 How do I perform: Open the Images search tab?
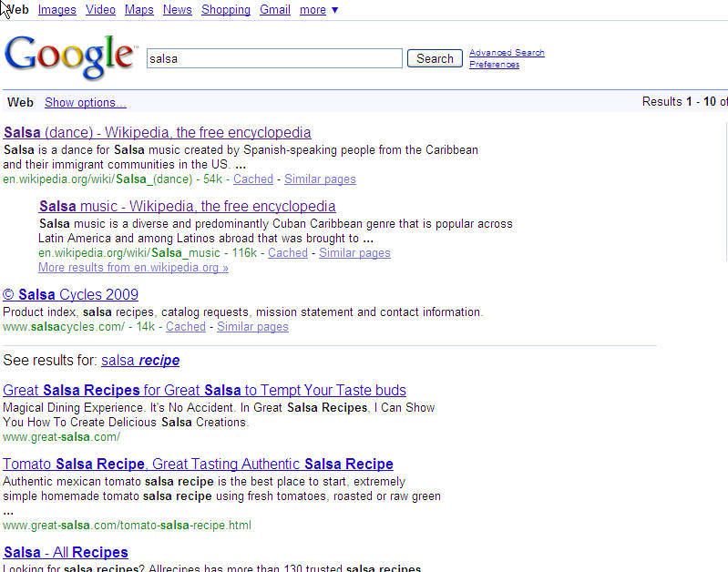[57, 10]
